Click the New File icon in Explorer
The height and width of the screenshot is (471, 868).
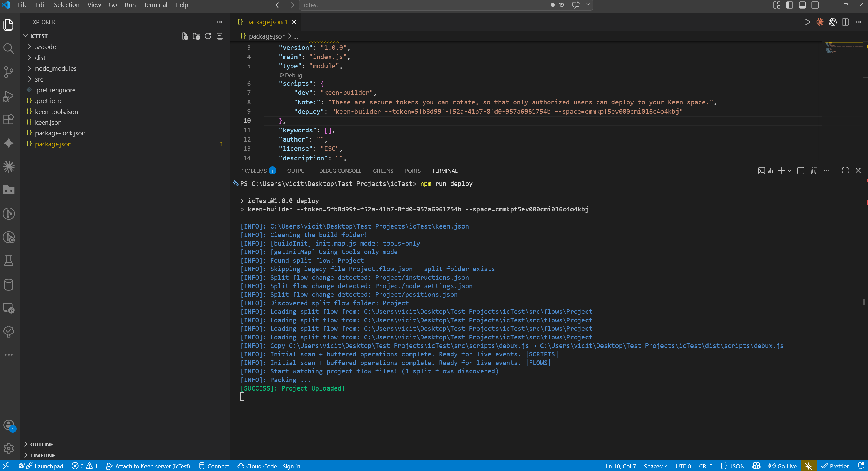point(185,36)
